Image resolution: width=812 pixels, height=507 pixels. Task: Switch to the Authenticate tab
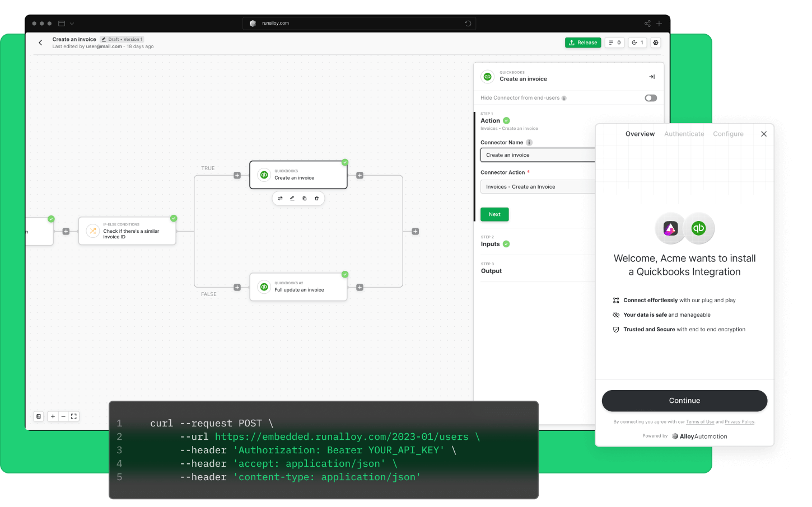click(x=684, y=134)
